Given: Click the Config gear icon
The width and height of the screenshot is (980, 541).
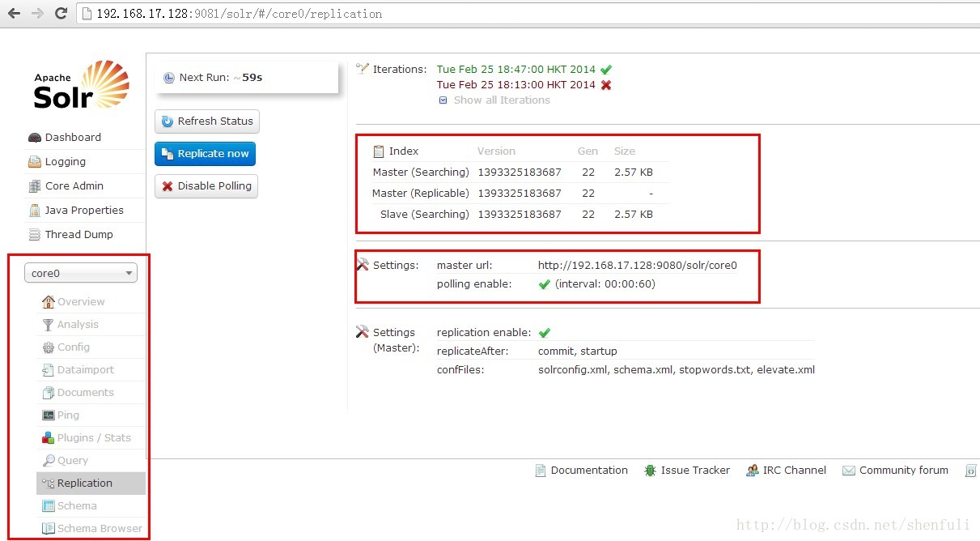Looking at the screenshot, I should pos(49,347).
